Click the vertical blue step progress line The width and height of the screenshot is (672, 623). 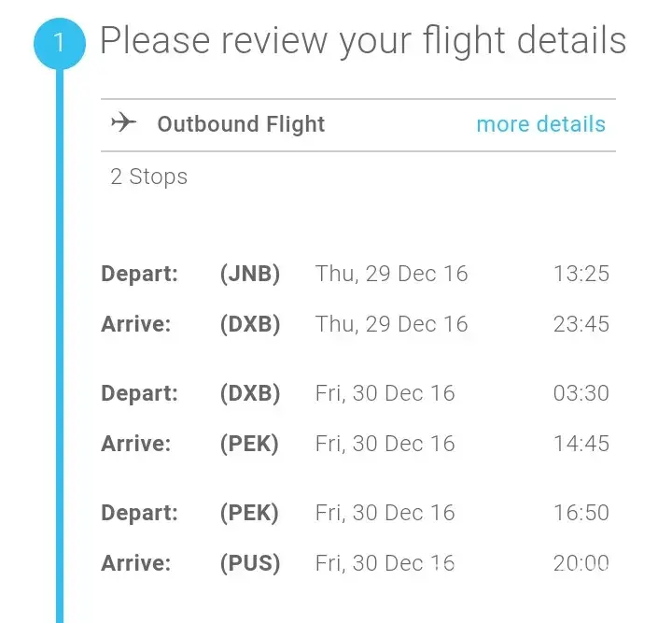coord(61,355)
